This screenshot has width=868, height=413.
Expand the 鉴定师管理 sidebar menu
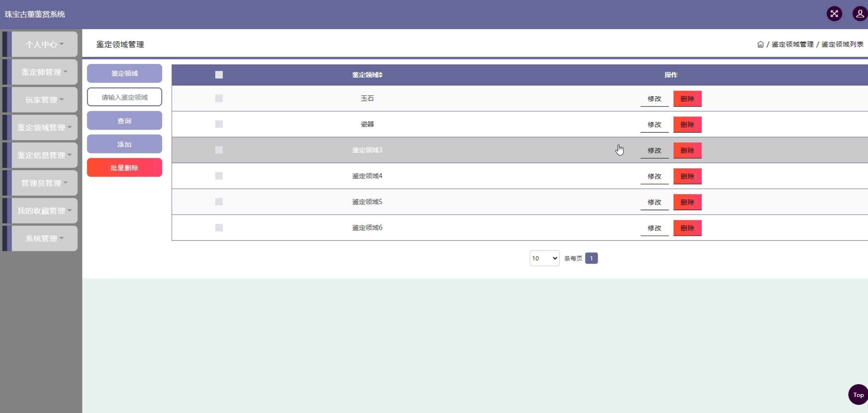44,72
